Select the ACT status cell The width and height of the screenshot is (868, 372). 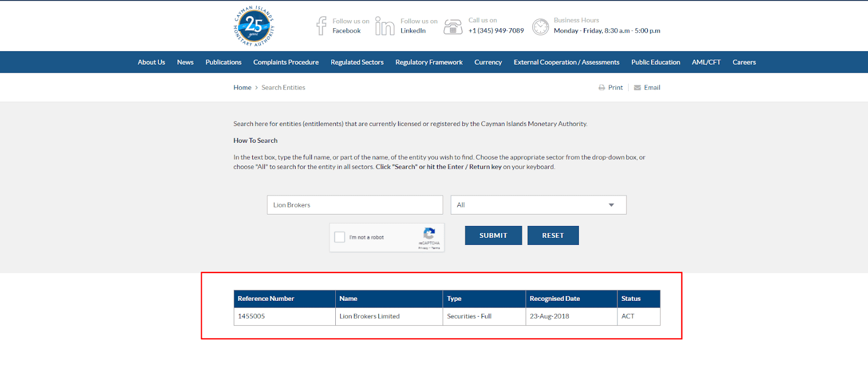tap(639, 317)
